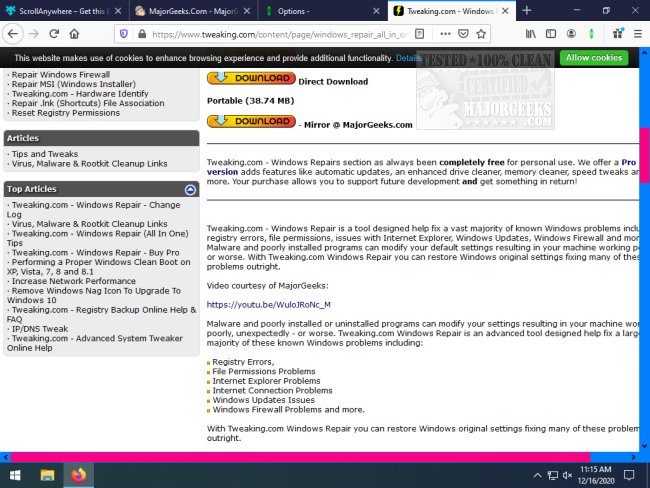Viewport: 650px width, 488px height.
Task: Open the Library icon
Action: point(531,34)
